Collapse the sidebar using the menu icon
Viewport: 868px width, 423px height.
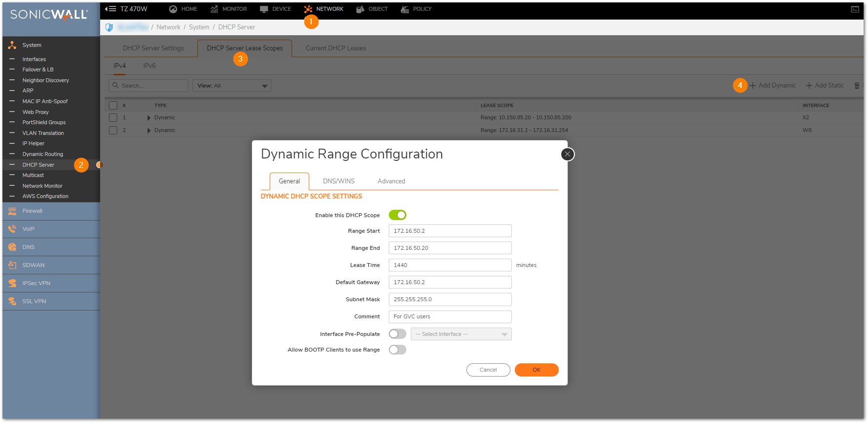point(111,9)
